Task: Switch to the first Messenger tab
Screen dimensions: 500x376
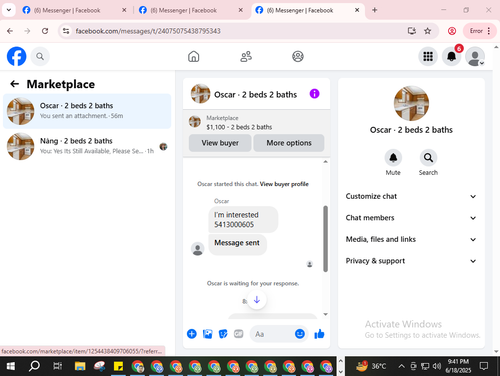Action: pyautogui.click(x=73, y=10)
